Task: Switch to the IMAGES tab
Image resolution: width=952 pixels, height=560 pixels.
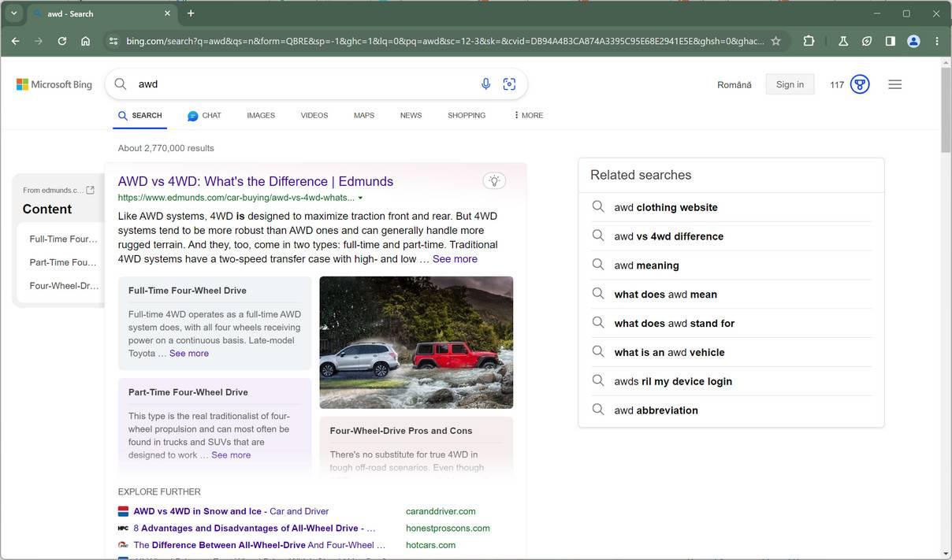Action: [x=261, y=115]
